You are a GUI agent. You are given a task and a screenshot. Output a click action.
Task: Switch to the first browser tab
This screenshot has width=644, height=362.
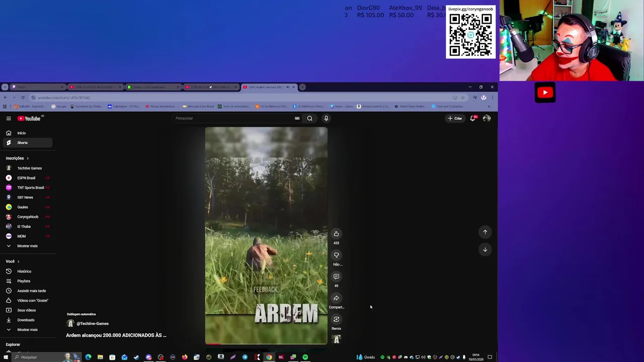coord(38,87)
